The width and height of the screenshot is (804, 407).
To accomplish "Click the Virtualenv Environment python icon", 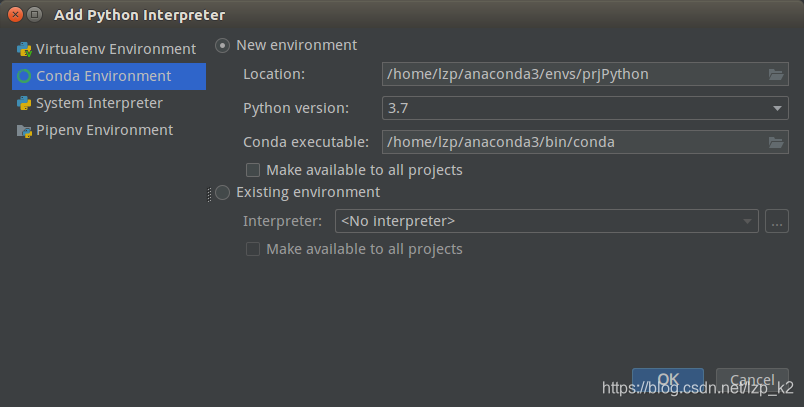I will (x=24, y=49).
